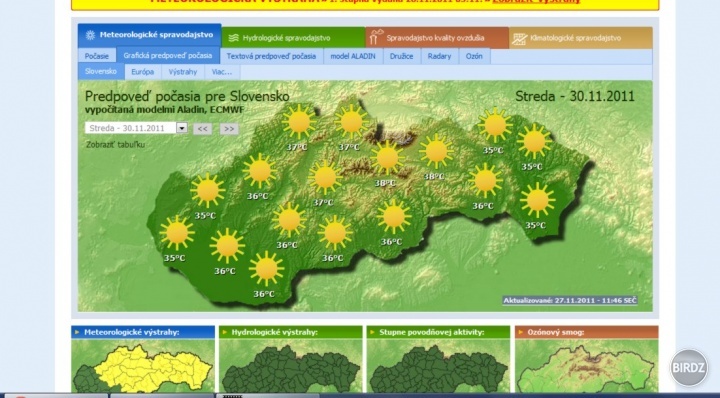Click the Klimatologické spravodajstvo chart icon
The height and width of the screenshot is (398, 720).
click(520, 39)
